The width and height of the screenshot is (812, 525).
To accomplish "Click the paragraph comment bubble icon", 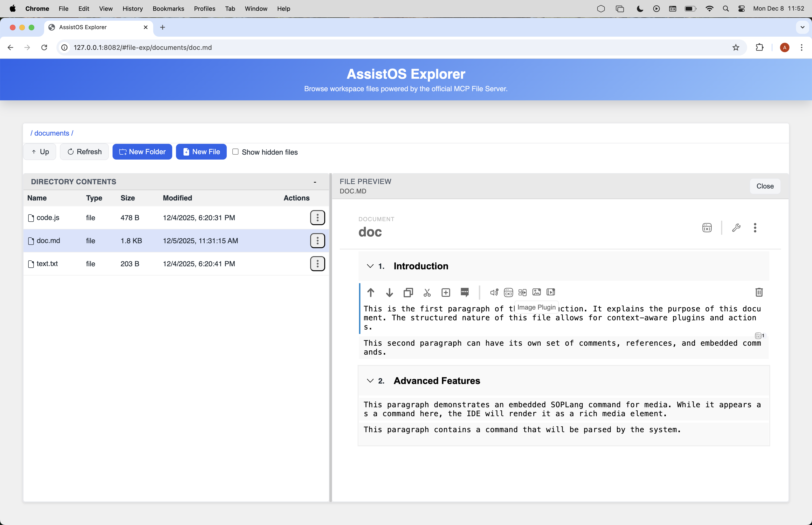I will [x=465, y=292].
